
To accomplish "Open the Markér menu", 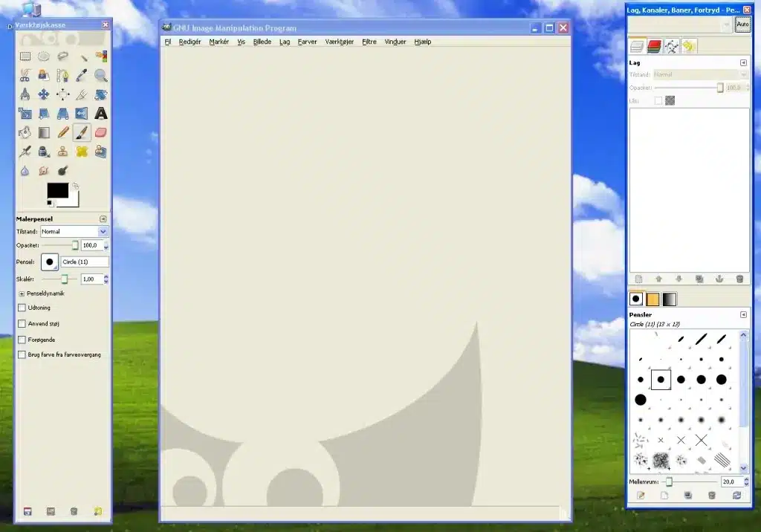I will [x=219, y=42].
